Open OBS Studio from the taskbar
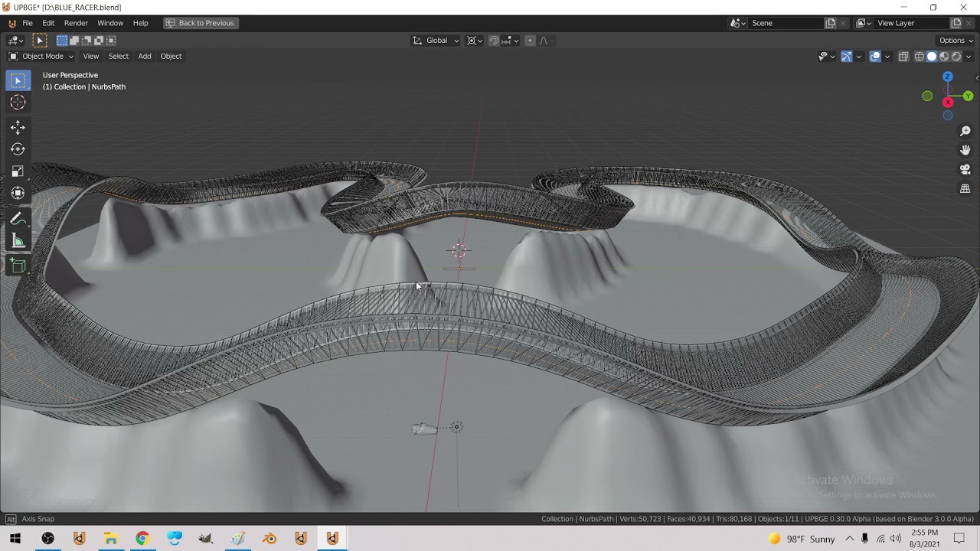The image size is (980, 551). pyautogui.click(x=48, y=539)
